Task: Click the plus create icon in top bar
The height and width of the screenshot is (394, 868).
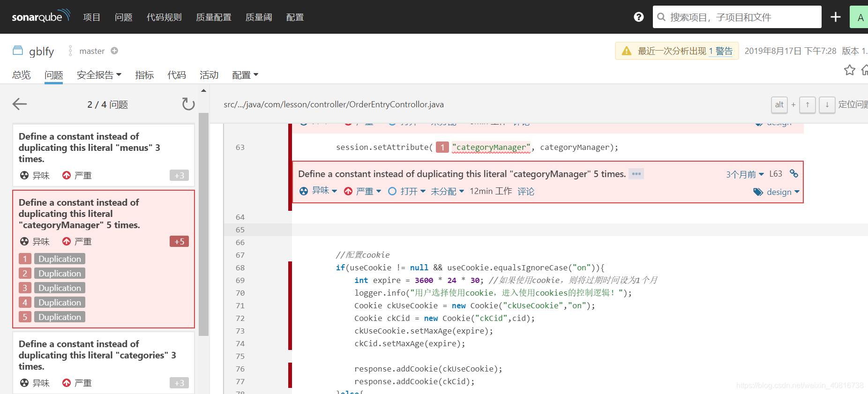Action: tap(835, 17)
